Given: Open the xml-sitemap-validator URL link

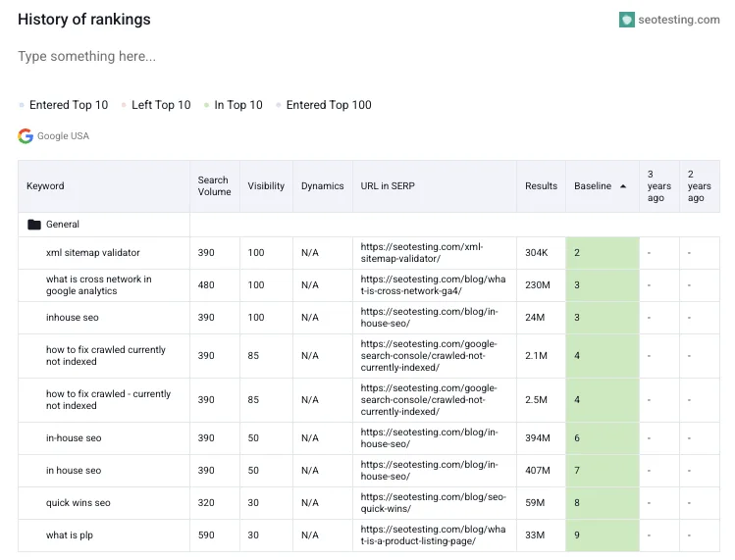Looking at the screenshot, I should [x=421, y=253].
